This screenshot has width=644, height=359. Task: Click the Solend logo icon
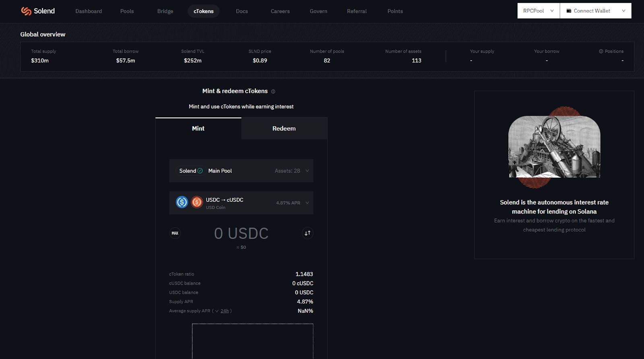click(26, 11)
